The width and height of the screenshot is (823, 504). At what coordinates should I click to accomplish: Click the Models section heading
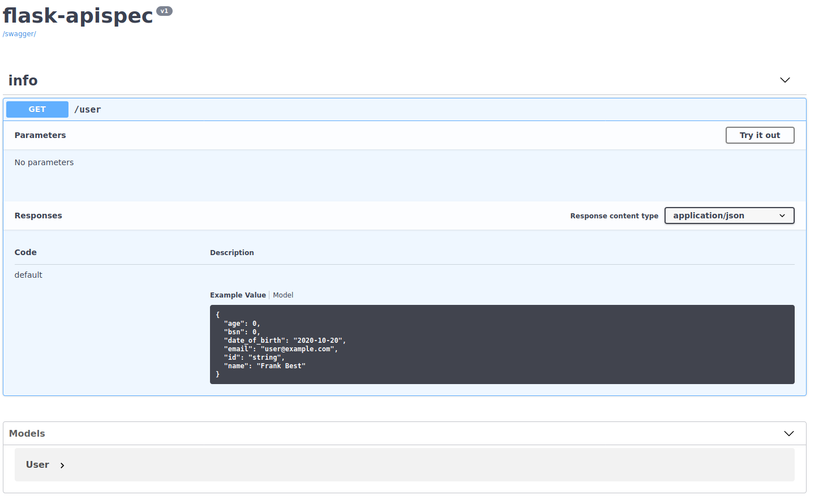tap(27, 433)
